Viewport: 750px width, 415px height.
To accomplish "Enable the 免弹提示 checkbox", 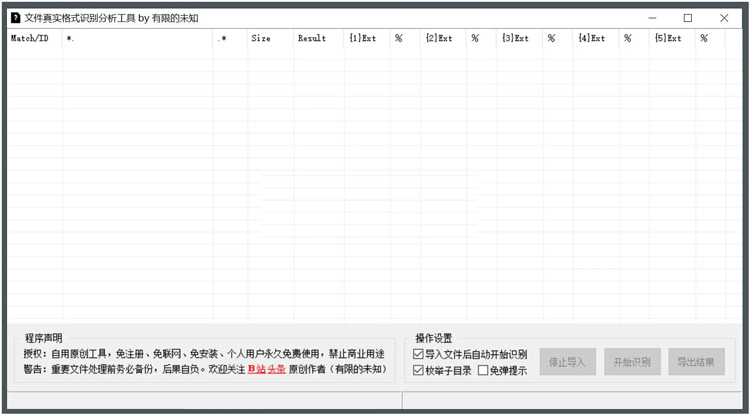I will (483, 371).
